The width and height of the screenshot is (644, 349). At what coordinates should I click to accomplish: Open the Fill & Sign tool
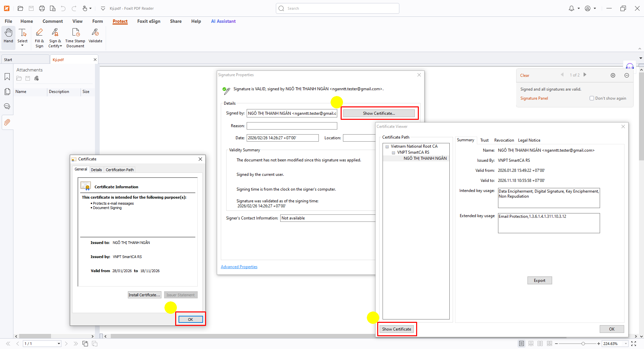[x=39, y=38]
